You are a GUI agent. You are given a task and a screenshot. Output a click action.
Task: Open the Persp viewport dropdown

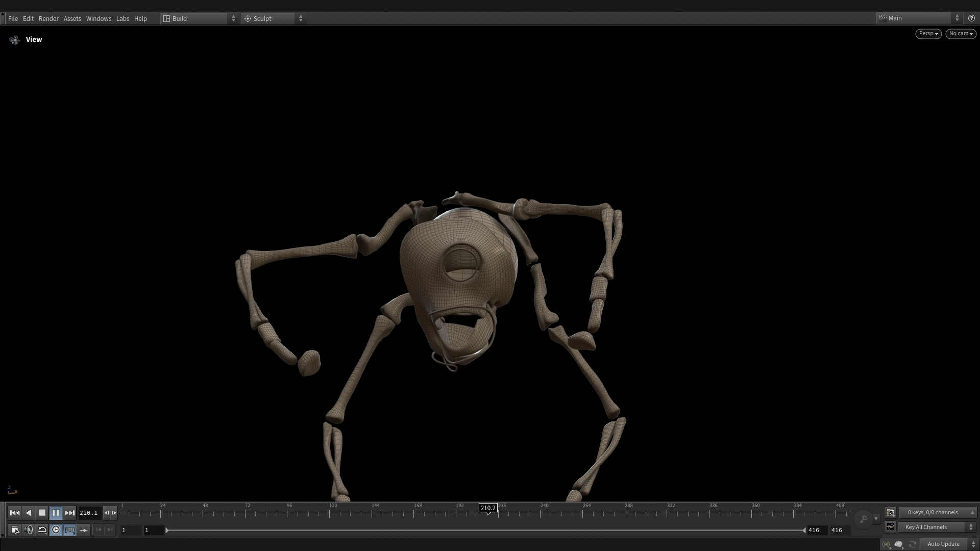click(928, 34)
